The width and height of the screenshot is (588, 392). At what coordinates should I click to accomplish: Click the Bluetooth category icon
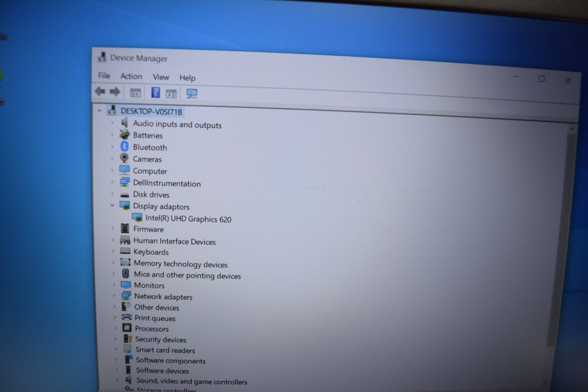[x=124, y=147]
